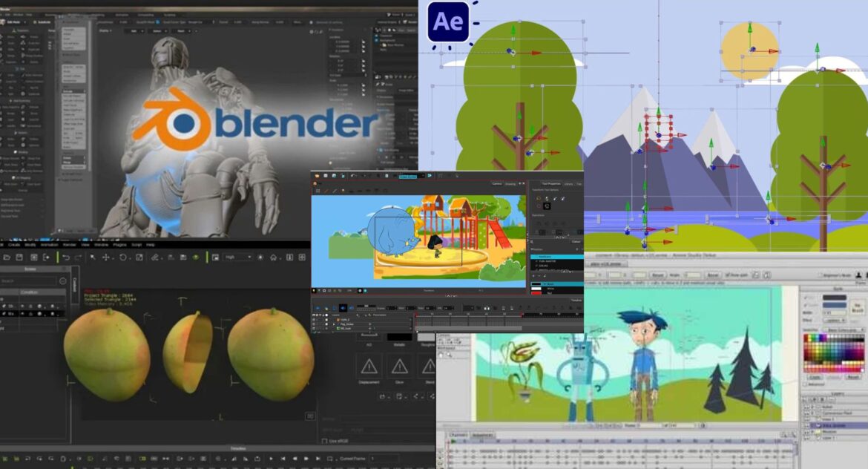Open the High quality dropdown in iClone toolbar

[x=237, y=257]
